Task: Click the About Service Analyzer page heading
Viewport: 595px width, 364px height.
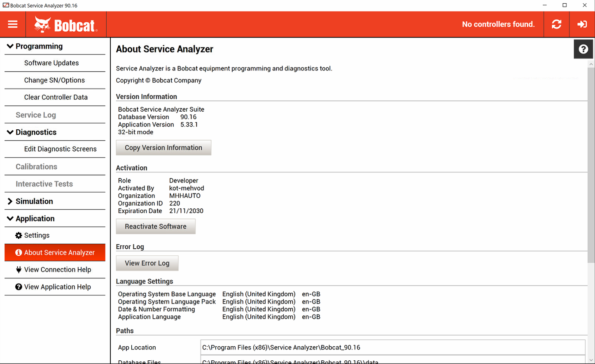Action: [165, 49]
